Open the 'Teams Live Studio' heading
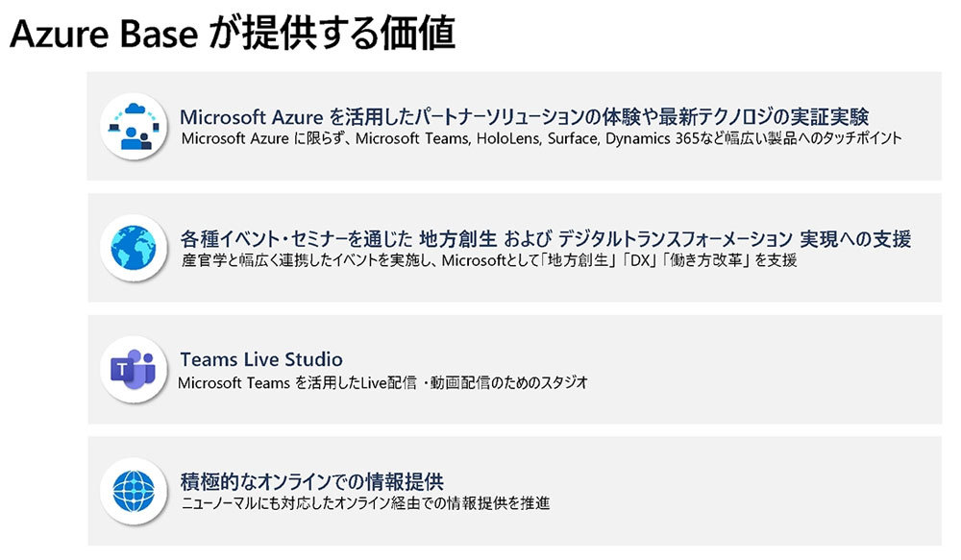The image size is (961, 560). [x=260, y=359]
